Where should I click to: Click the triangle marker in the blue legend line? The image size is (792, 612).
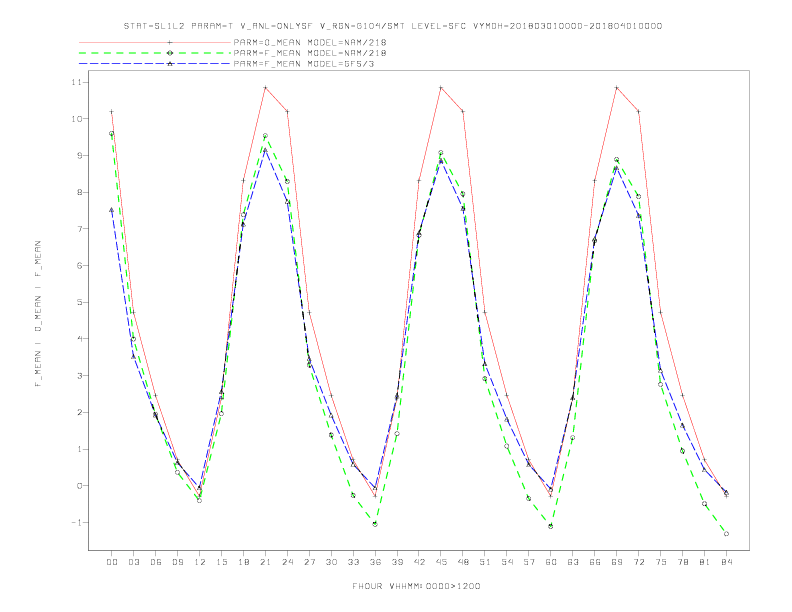tap(170, 64)
